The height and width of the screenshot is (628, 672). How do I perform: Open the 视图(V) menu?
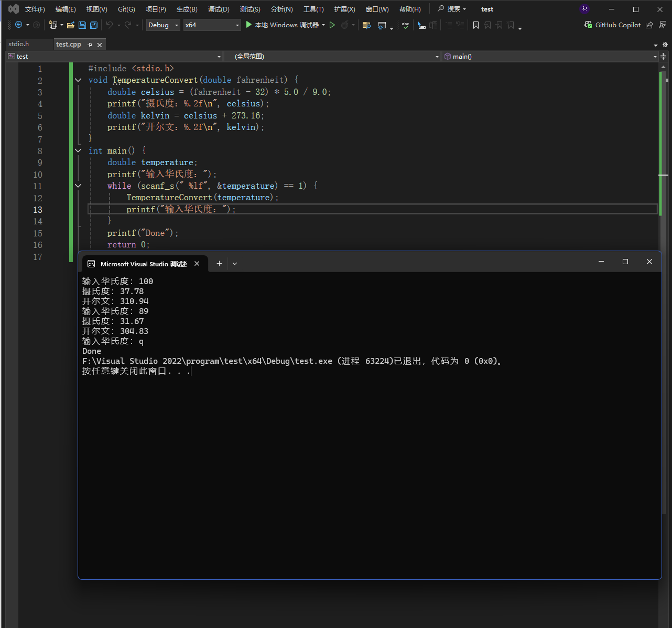97,9
